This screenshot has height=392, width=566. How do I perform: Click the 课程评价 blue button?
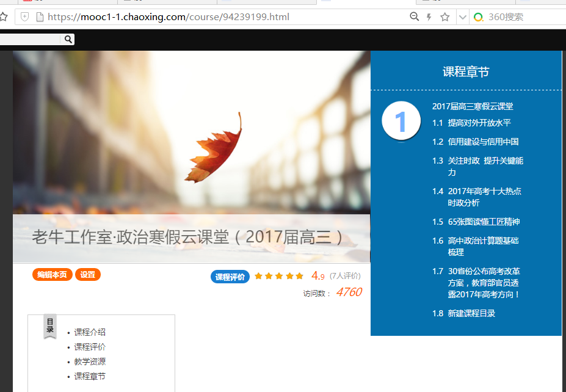(x=230, y=277)
